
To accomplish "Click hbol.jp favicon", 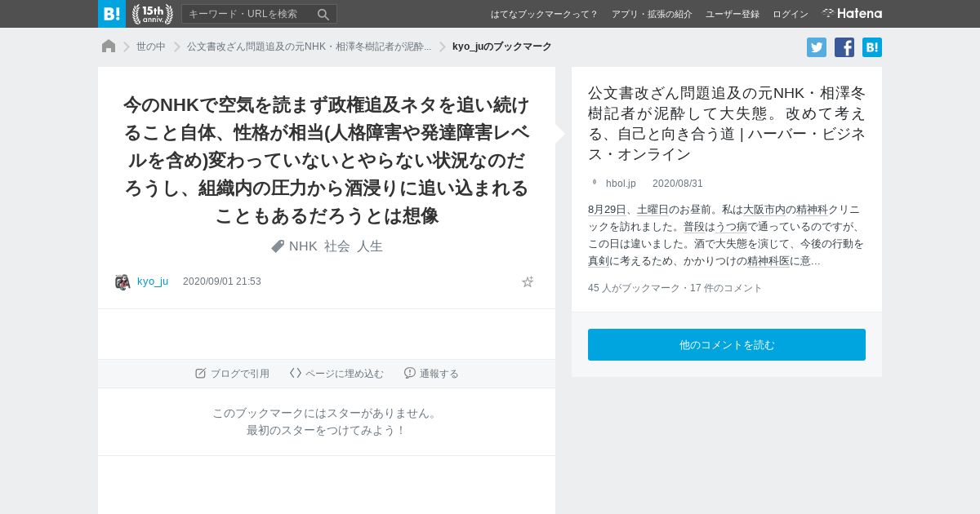I will click(x=595, y=183).
